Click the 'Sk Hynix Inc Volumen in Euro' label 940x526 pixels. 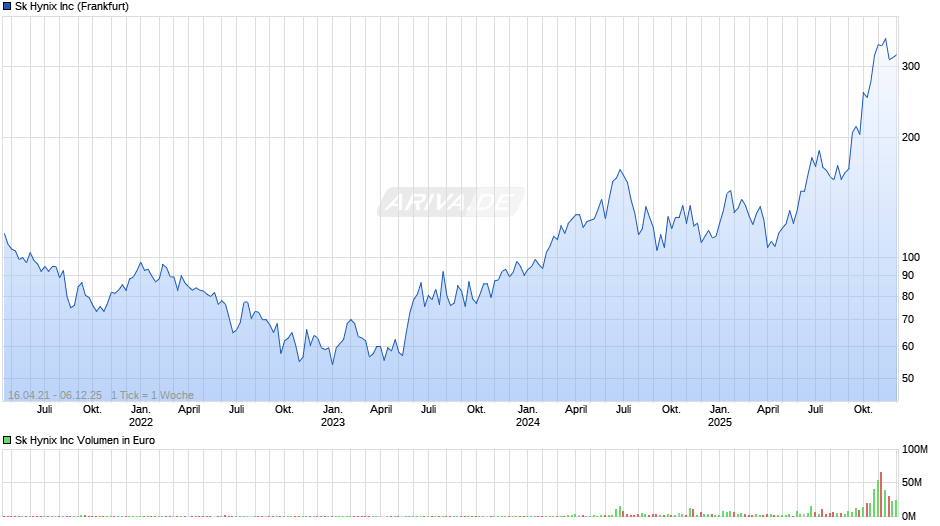click(85, 440)
